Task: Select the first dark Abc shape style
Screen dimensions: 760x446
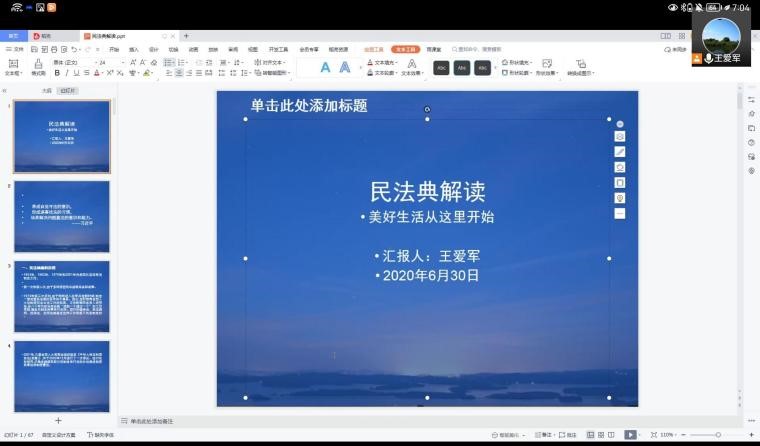Action: [441, 67]
